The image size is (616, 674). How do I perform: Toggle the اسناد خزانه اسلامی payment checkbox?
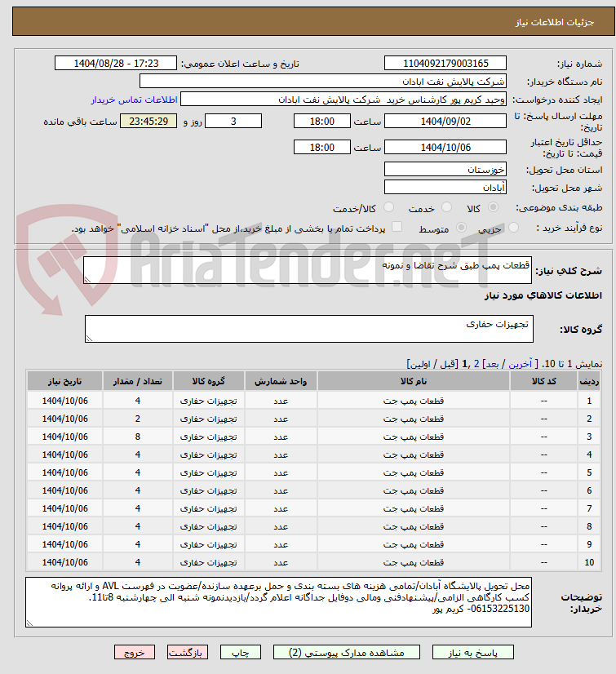tap(397, 227)
